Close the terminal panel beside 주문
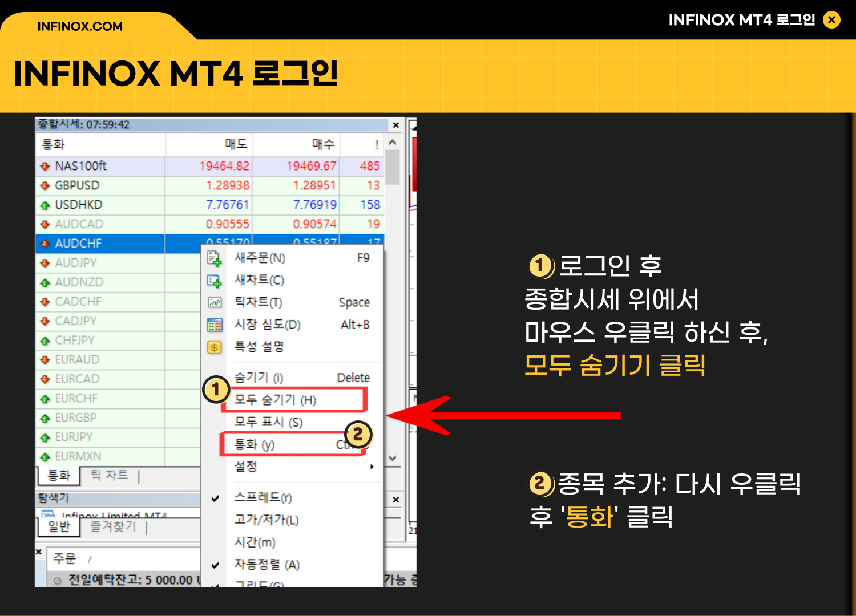Viewport: 856px width, 616px height. tap(39, 552)
